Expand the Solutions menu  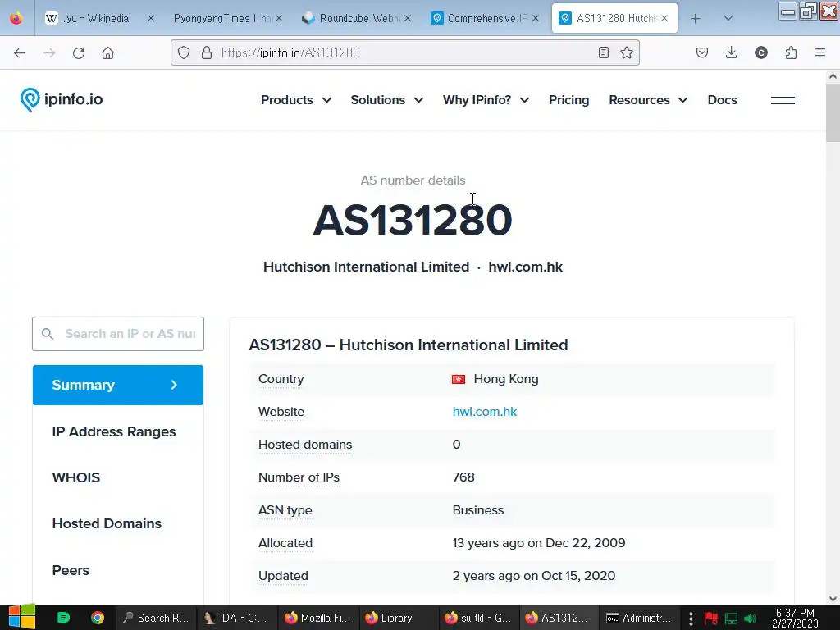pyautogui.click(x=387, y=100)
